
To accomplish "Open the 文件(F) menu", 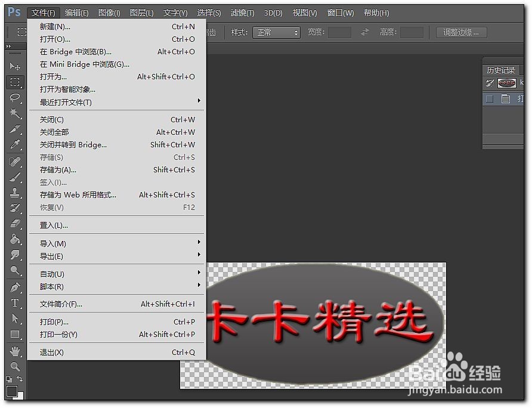I will pyautogui.click(x=44, y=13).
